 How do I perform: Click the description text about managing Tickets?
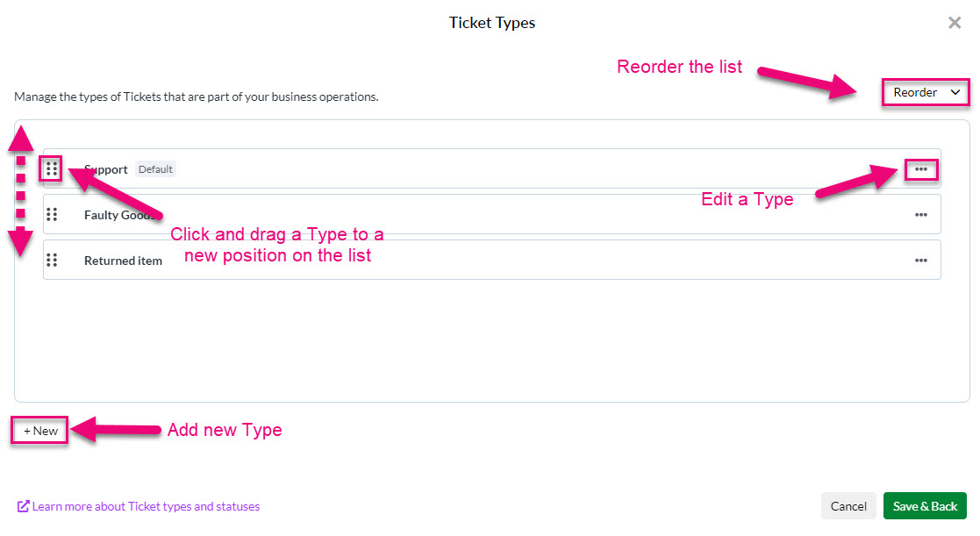[x=197, y=96]
